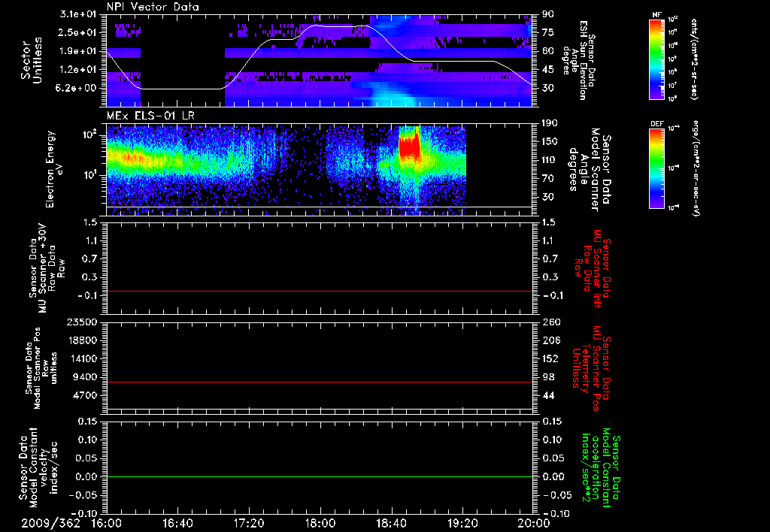Click the 'Sector Unitless' axis title
The height and width of the screenshot is (532, 770).
[32, 60]
